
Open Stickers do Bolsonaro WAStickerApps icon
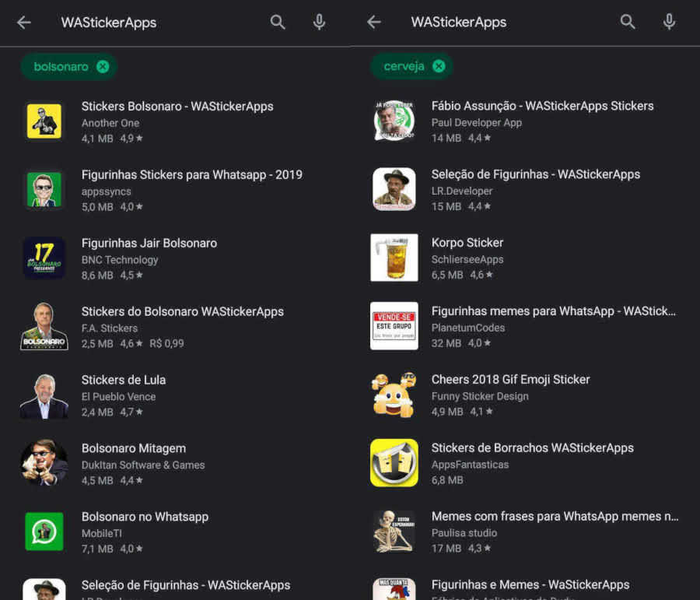click(44, 326)
